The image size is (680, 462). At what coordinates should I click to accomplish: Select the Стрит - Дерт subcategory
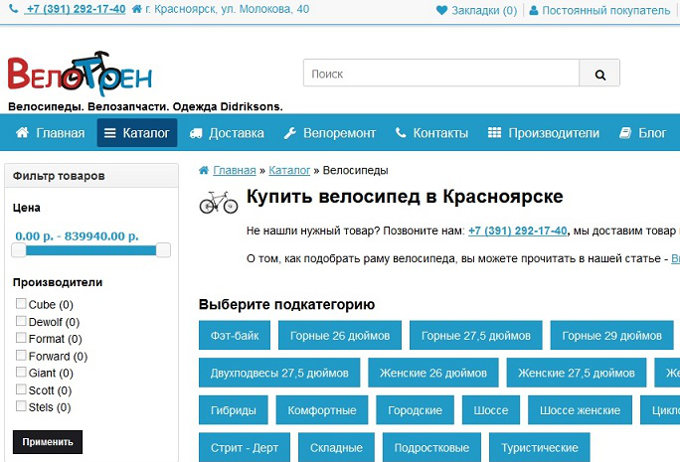tap(245, 447)
